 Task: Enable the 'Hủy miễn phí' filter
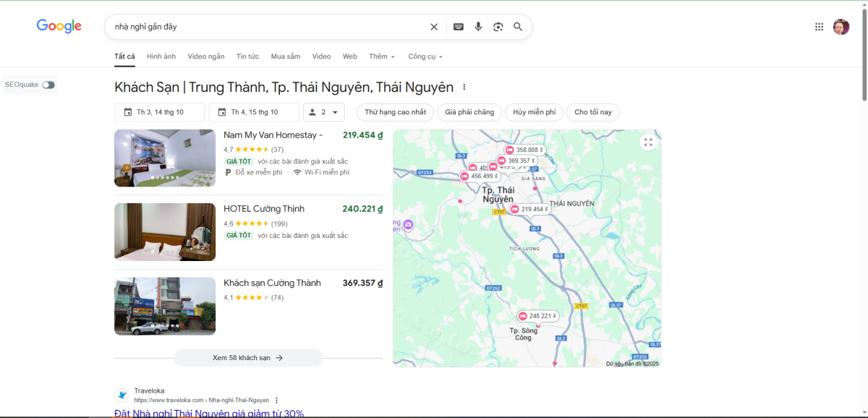534,112
